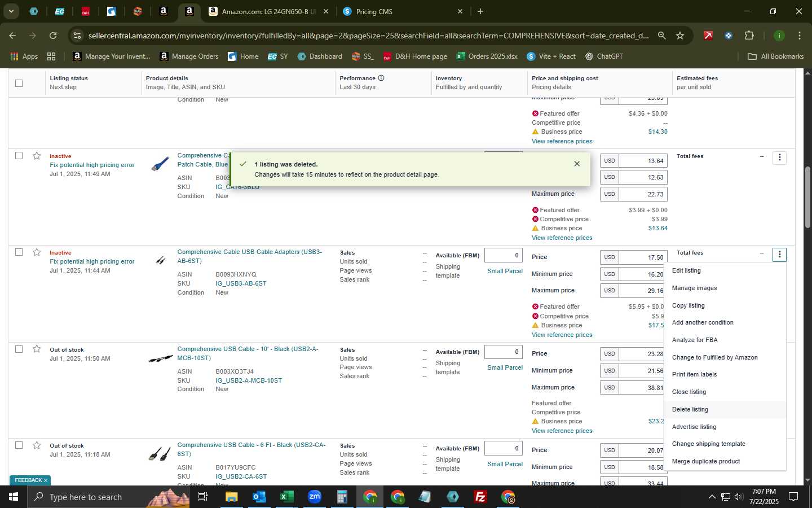Open Excel from taskbar

click(x=286, y=497)
